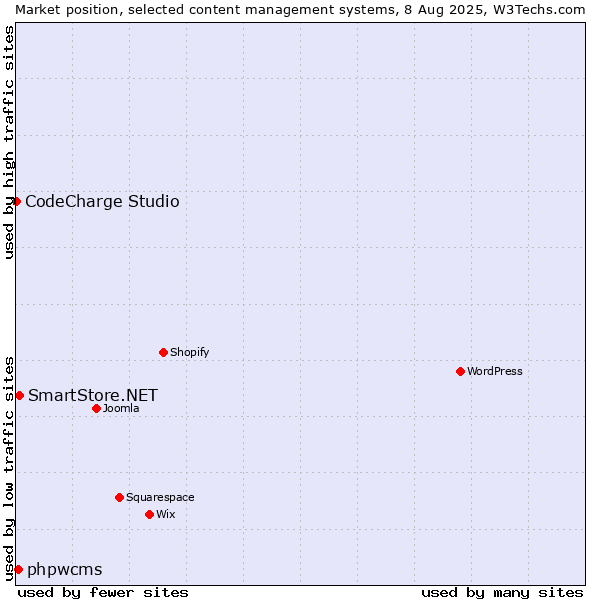Select the Wix label
The image size is (600, 600).
[x=166, y=514]
